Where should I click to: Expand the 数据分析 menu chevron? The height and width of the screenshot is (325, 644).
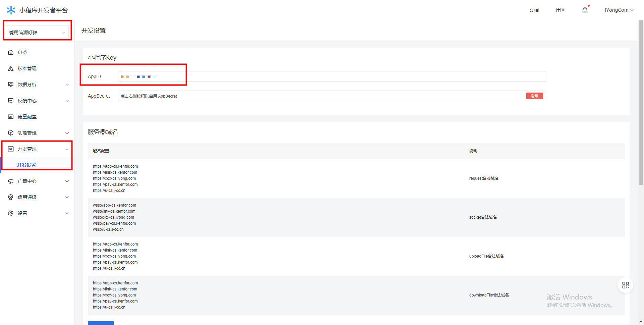point(67,85)
